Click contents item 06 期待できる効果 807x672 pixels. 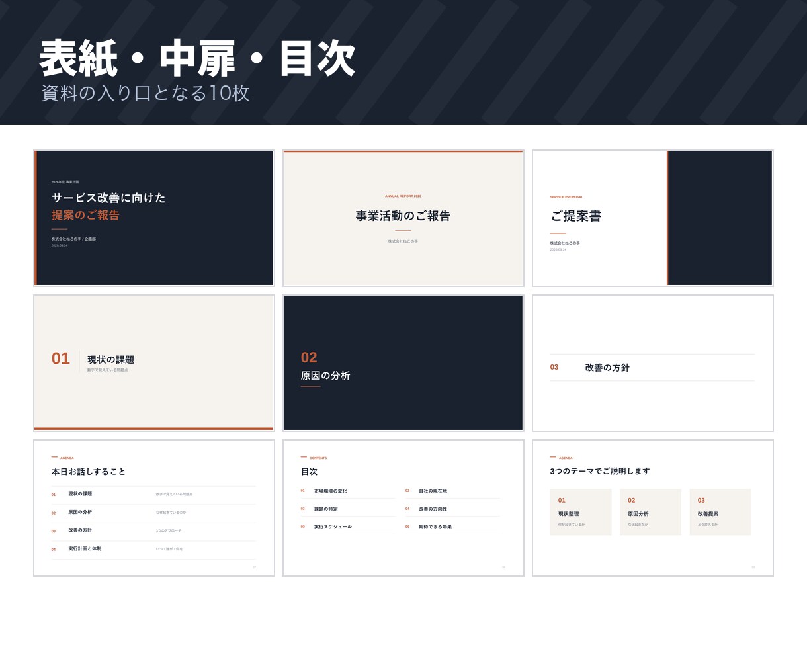tap(452, 527)
